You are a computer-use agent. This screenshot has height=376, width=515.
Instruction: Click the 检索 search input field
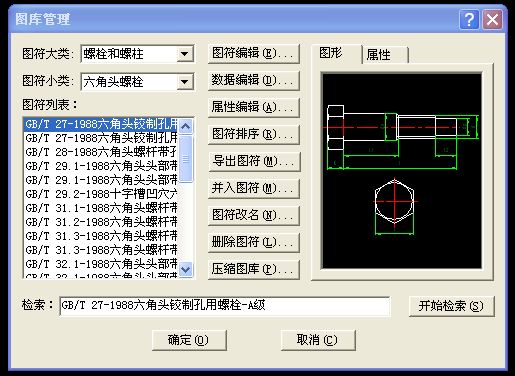pyautogui.click(x=225, y=306)
